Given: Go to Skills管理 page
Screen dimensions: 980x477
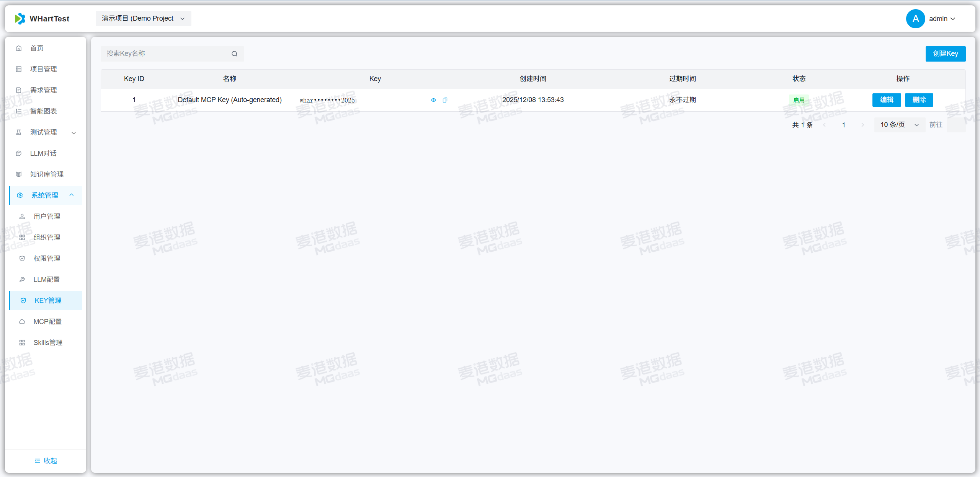Looking at the screenshot, I should click(48, 343).
